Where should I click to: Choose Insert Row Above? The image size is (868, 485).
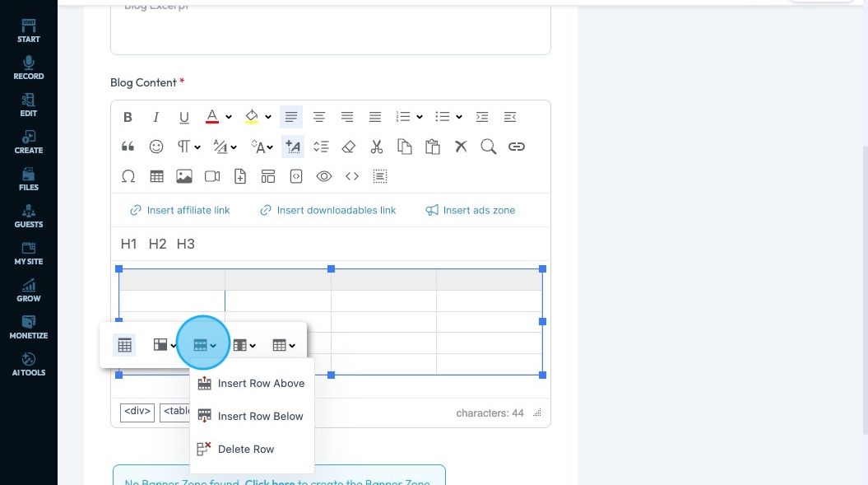[252, 383]
